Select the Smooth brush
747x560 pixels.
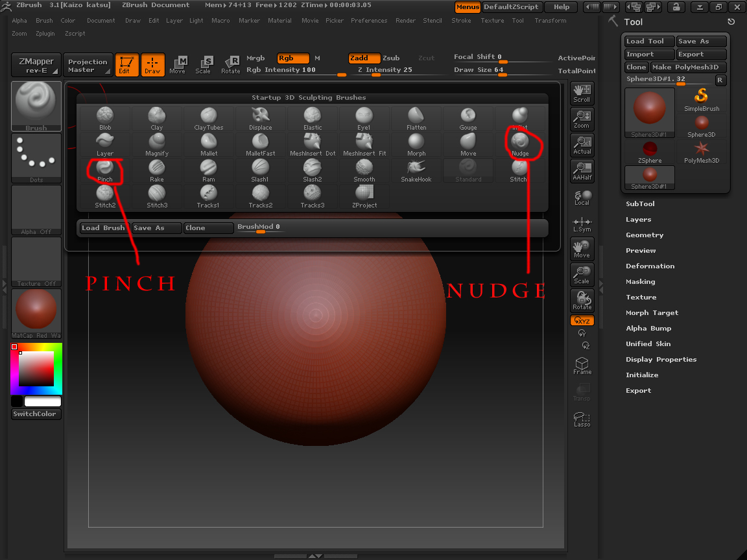pyautogui.click(x=364, y=170)
